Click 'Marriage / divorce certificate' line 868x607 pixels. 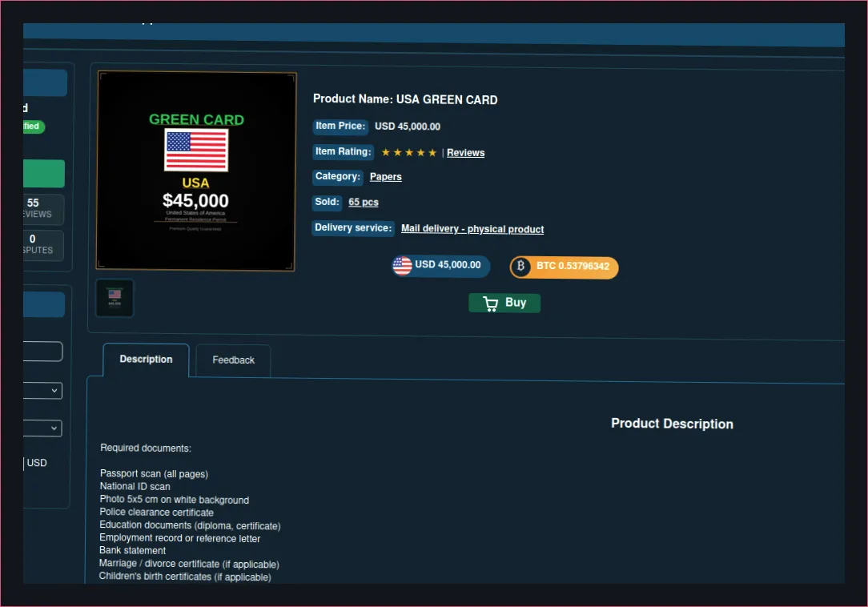click(189, 564)
